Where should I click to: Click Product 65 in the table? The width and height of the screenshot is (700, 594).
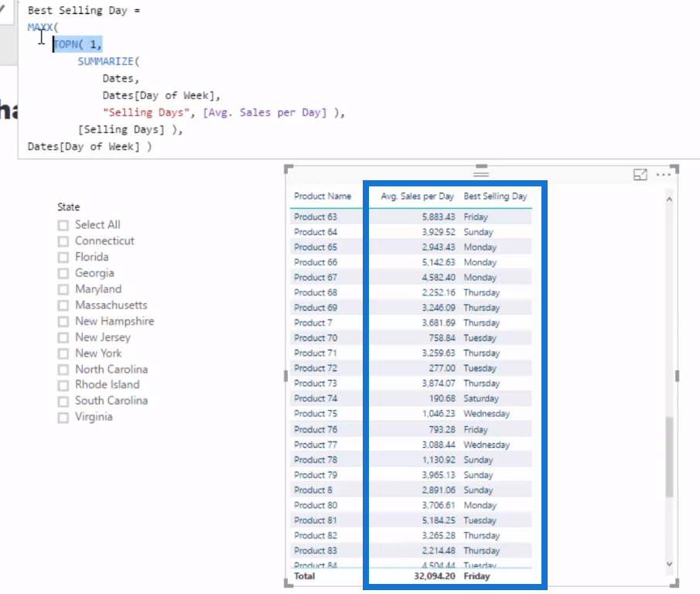[315, 247]
